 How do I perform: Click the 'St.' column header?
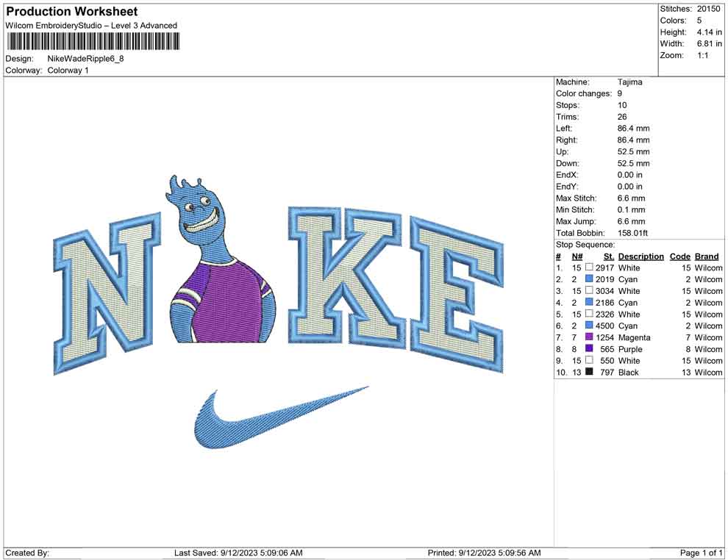pos(609,256)
